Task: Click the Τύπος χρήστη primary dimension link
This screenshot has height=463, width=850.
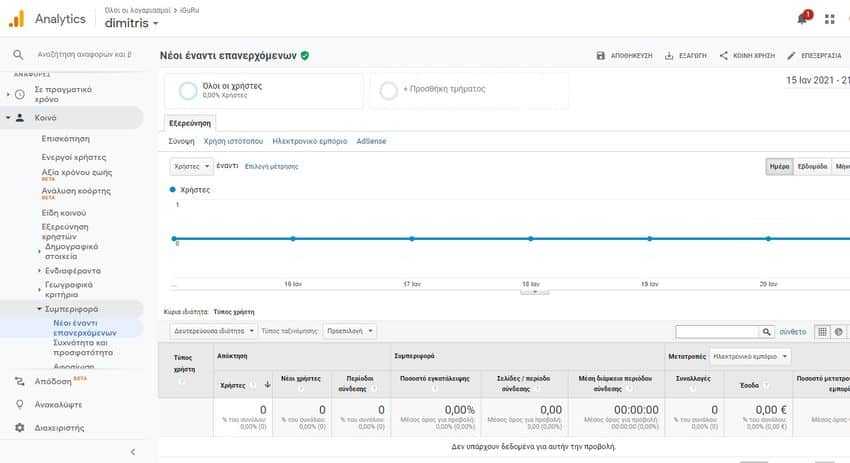Action: [234, 312]
